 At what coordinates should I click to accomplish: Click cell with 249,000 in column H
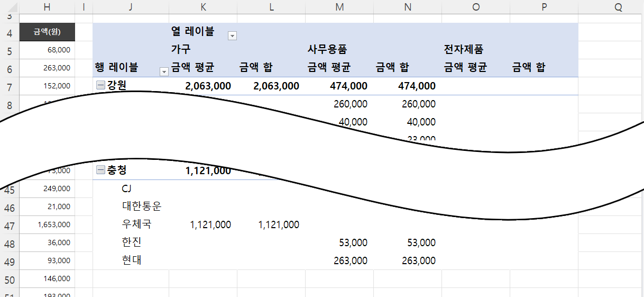tap(47, 188)
